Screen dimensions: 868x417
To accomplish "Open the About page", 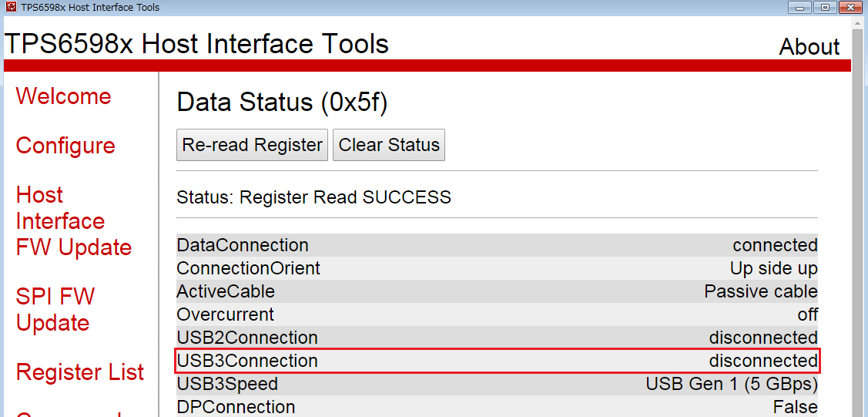I will (809, 47).
